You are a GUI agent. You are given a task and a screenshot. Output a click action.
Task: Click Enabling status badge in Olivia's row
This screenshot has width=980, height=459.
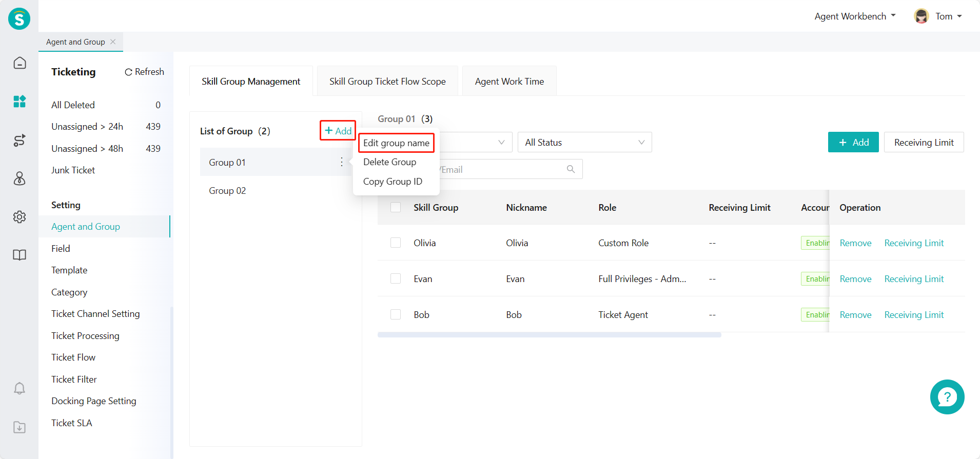coord(815,243)
